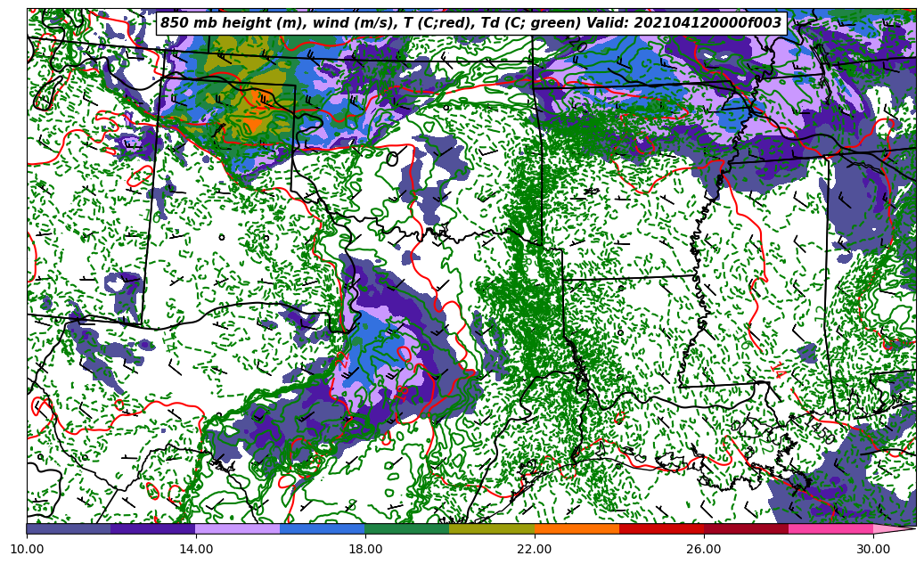Click the deep purple colorbar segment
This screenshot has height=564, width=924.
(153, 528)
